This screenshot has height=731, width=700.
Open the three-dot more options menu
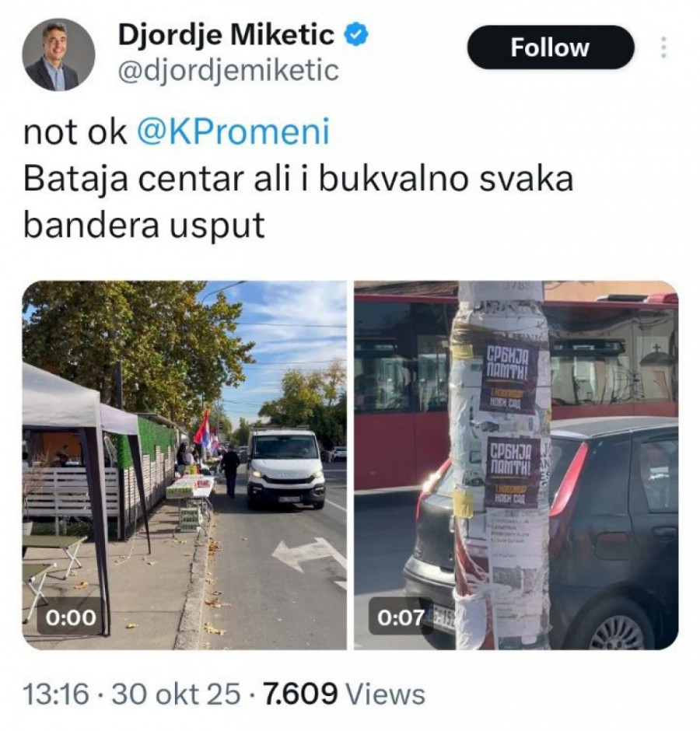(x=663, y=47)
